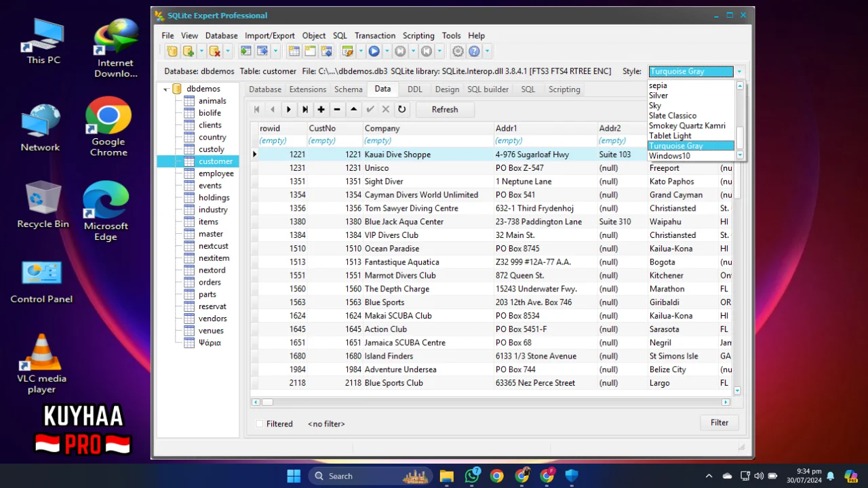
Task: Open dropdown arrow beside blue Execute icon
Action: tap(387, 52)
